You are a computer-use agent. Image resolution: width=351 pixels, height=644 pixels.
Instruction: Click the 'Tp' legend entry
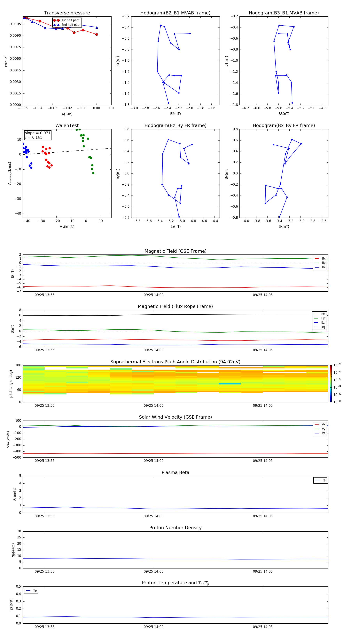click(x=31, y=591)
